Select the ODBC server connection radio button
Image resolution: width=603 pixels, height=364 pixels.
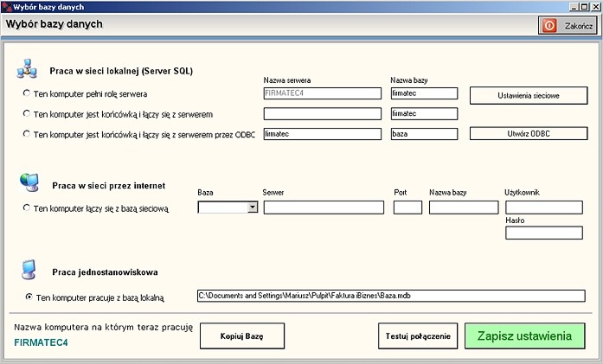tap(27, 134)
